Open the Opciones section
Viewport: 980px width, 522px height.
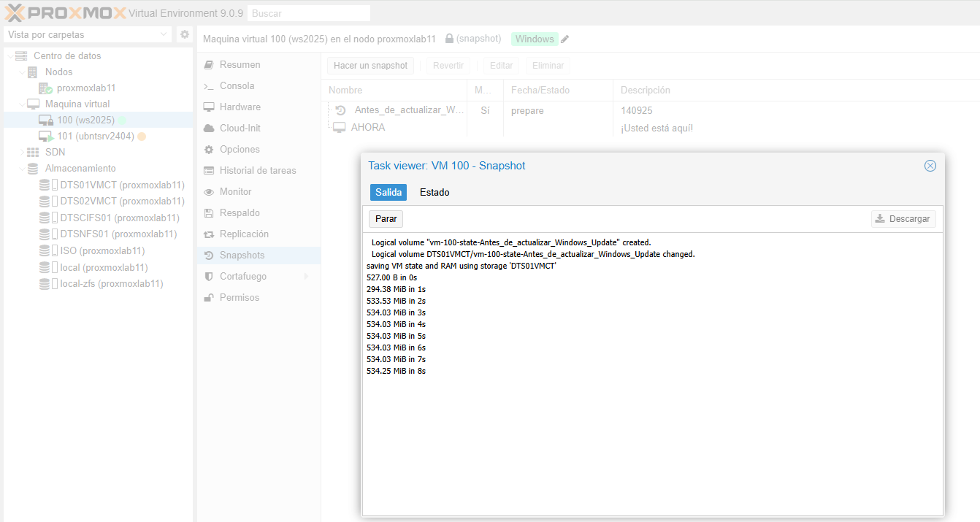click(259, 149)
